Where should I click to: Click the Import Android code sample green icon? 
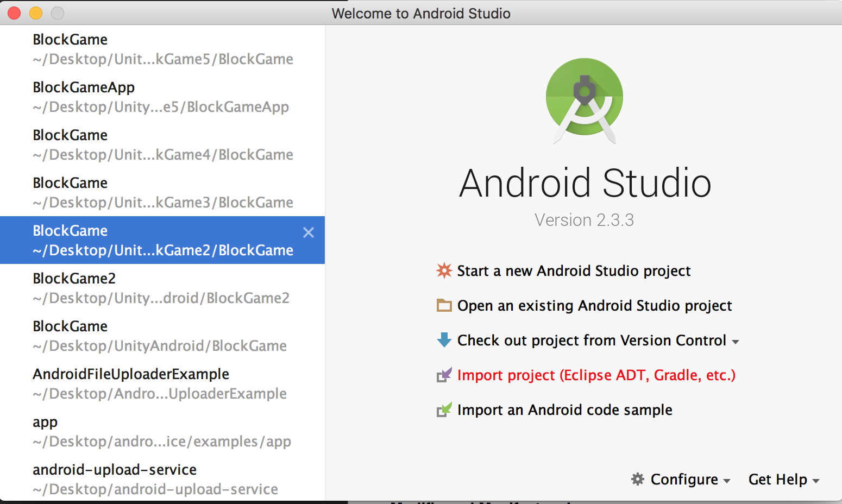(x=444, y=409)
